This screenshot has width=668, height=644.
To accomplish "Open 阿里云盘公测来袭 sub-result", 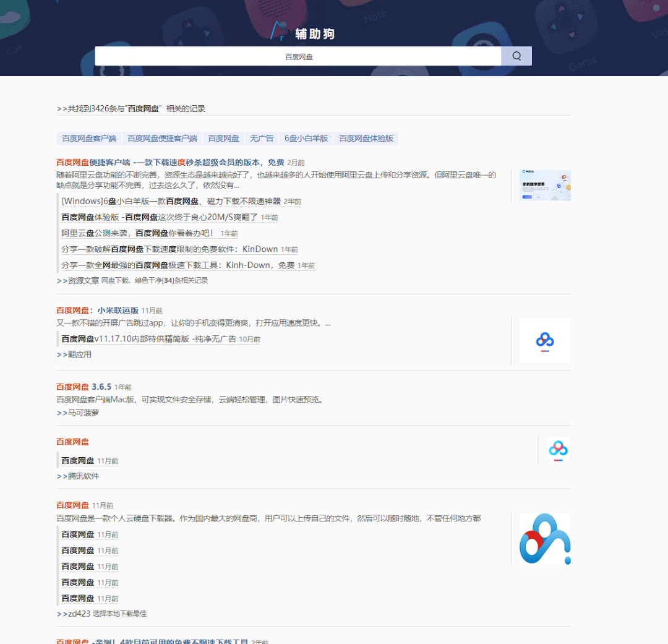I will click(137, 233).
